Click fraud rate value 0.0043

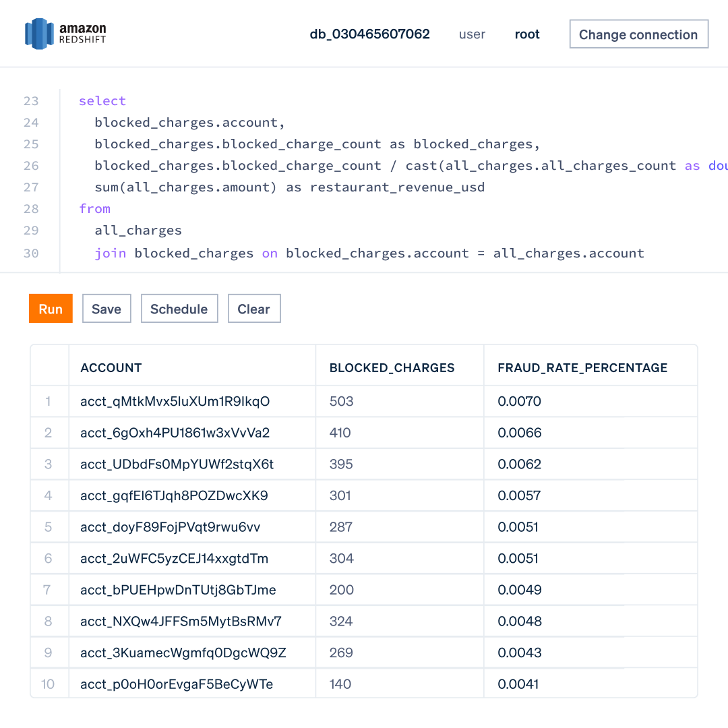(x=520, y=653)
